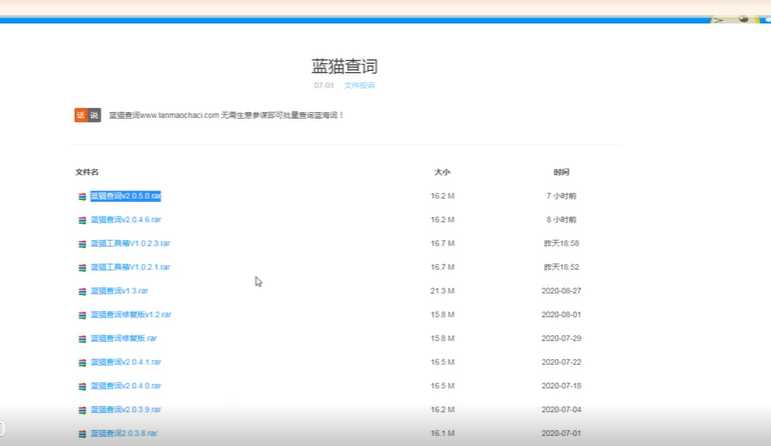The image size is (771, 446).
Task: Click the 2020-07-29 date entry
Action: [x=561, y=338]
